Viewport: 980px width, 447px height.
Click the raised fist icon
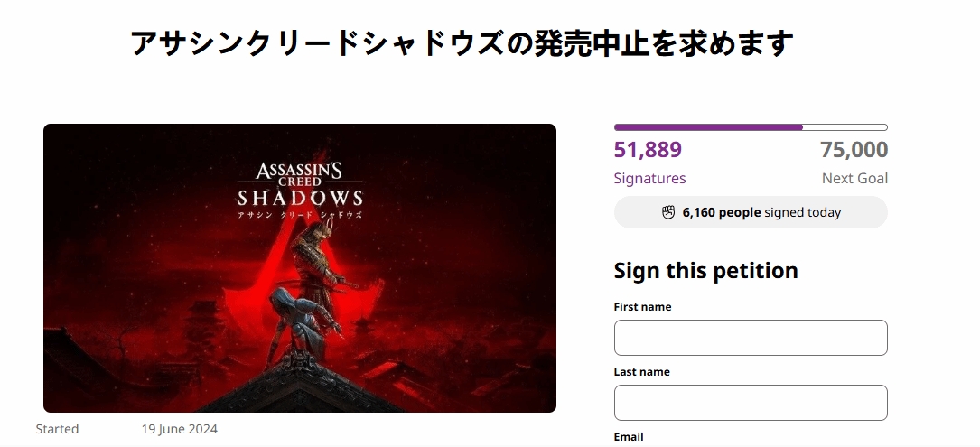668,212
